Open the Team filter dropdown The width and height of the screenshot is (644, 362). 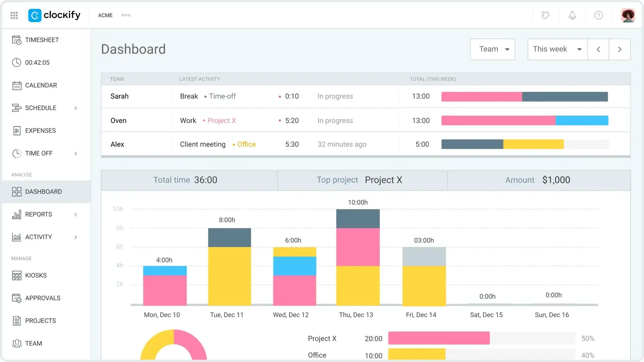492,49
